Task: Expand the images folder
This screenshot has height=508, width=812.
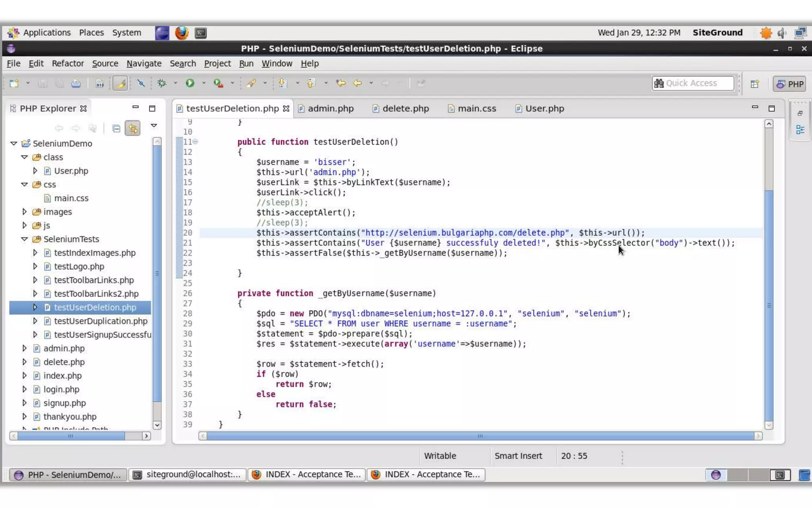Action: click(x=24, y=212)
